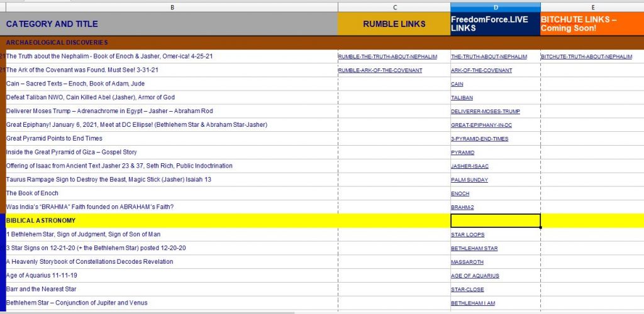The width and height of the screenshot is (644, 314).
Task: Open BETHLEHAM STAR link
Action: [474, 249]
